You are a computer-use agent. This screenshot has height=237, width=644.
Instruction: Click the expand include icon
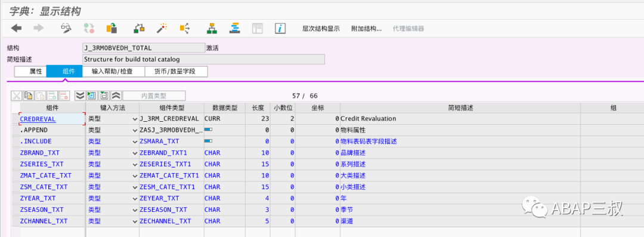click(92, 96)
